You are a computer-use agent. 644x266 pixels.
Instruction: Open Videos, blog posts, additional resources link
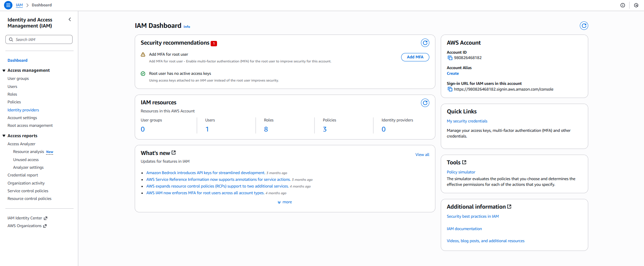[x=485, y=241]
